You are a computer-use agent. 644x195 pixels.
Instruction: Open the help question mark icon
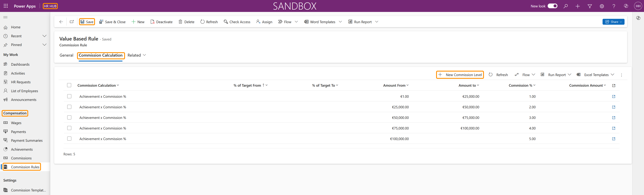614,6
